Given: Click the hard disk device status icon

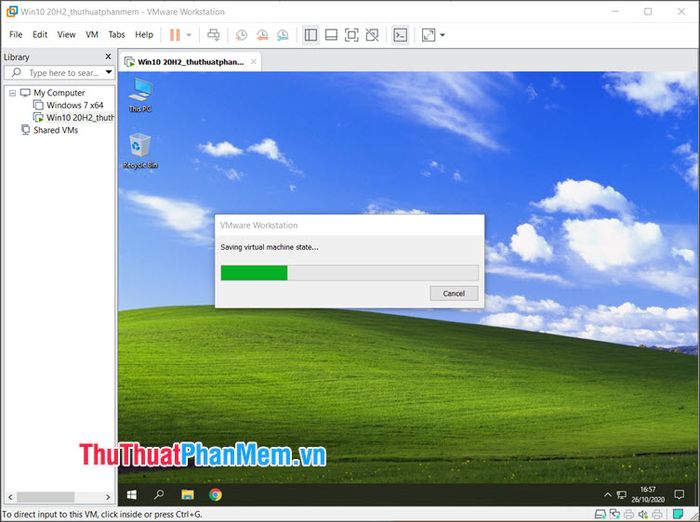Looking at the screenshot, I should pyautogui.click(x=600, y=514).
